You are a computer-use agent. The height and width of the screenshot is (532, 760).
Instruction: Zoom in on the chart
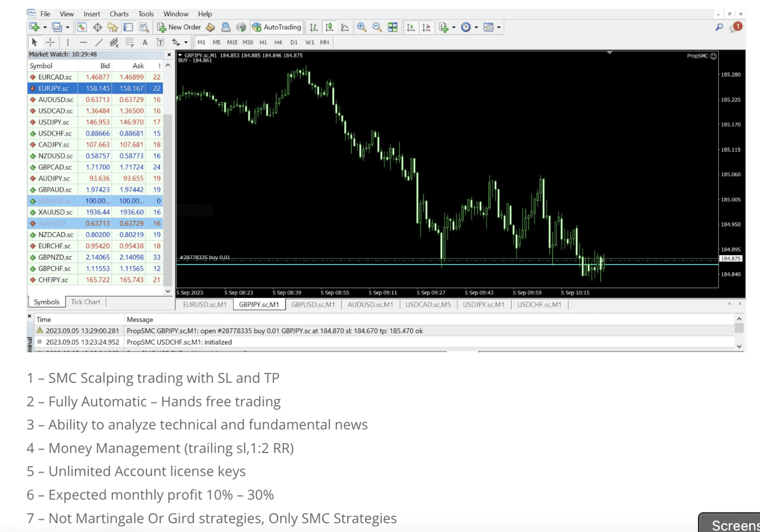point(362,27)
